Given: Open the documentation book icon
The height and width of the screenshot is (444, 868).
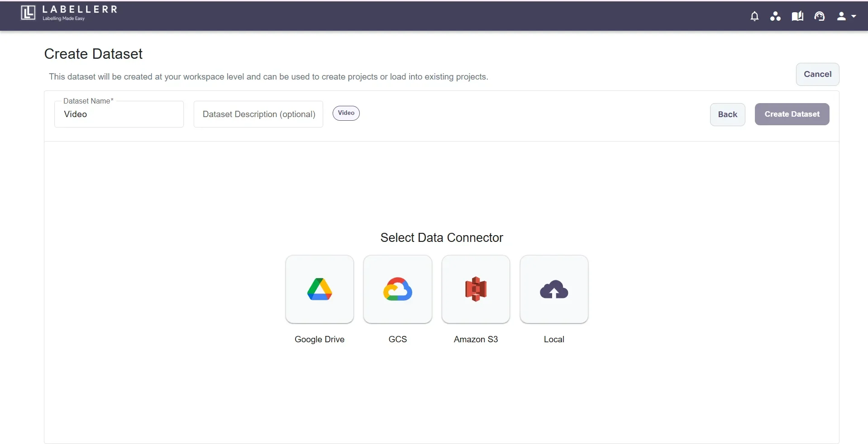Looking at the screenshot, I should [797, 16].
